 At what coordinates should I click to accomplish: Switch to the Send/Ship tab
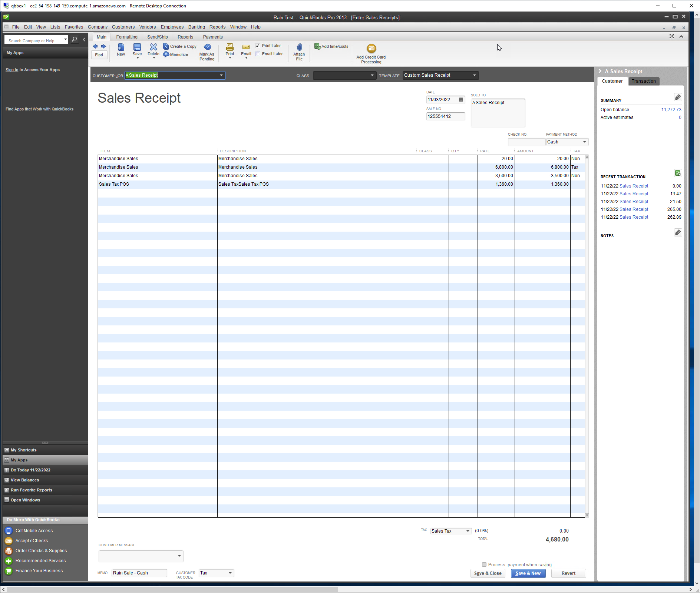[x=158, y=37]
